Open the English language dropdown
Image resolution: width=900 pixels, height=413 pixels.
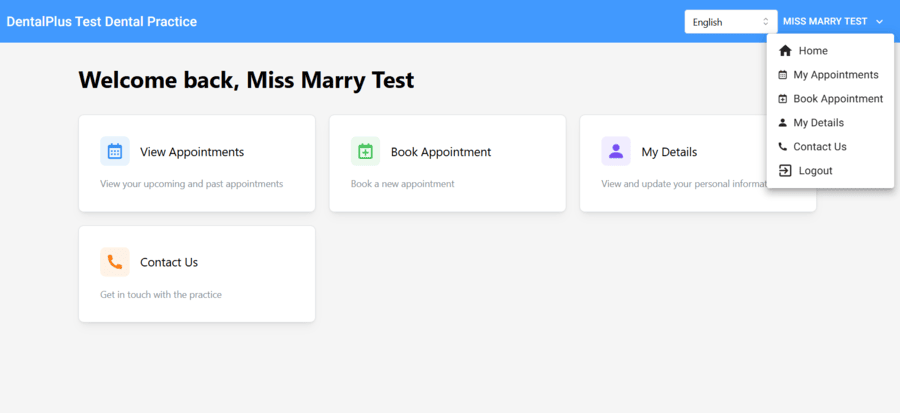pyautogui.click(x=730, y=22)
